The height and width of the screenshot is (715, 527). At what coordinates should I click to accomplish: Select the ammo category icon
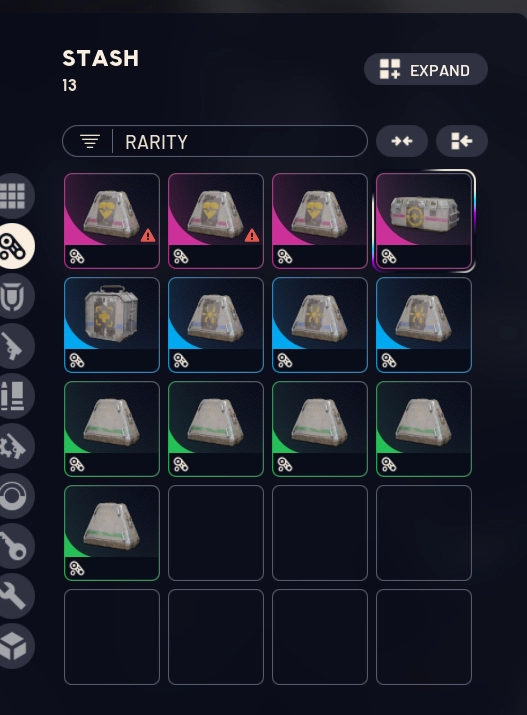tap(13, 396)
